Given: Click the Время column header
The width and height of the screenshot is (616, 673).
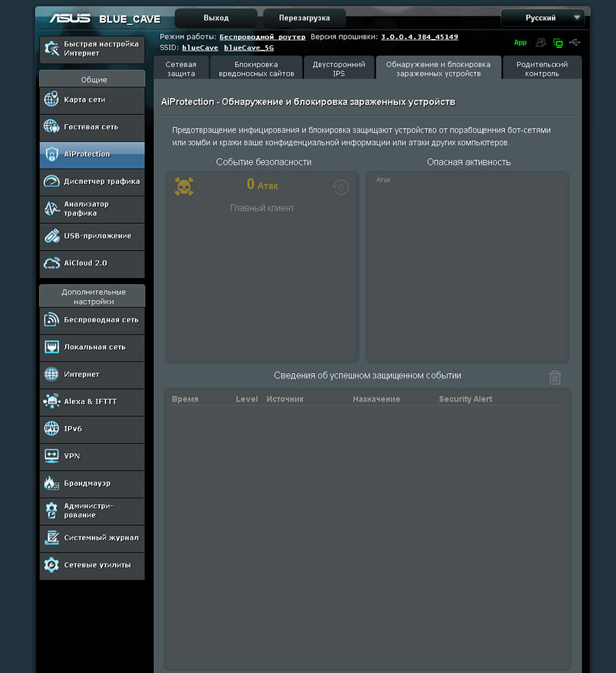Looking at the screenshot, I should pyautogui.click(x=185, y=399).
